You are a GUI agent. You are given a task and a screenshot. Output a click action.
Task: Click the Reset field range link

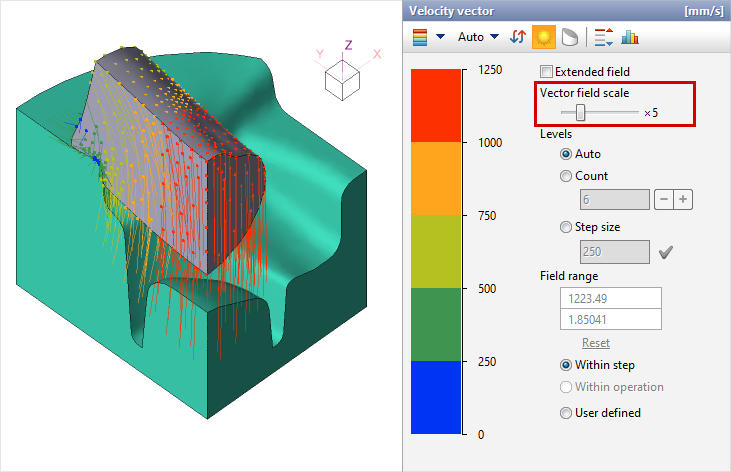point(596,343)
